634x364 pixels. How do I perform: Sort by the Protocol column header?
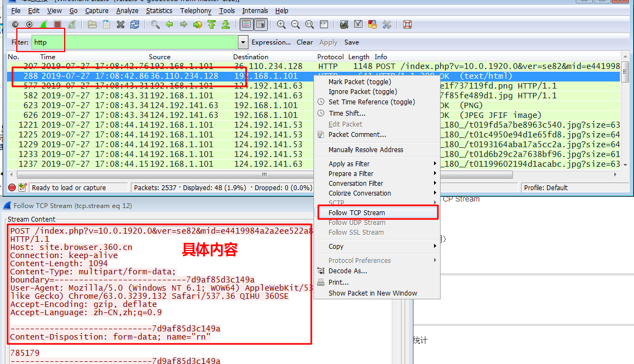click(x=330, y=57)
